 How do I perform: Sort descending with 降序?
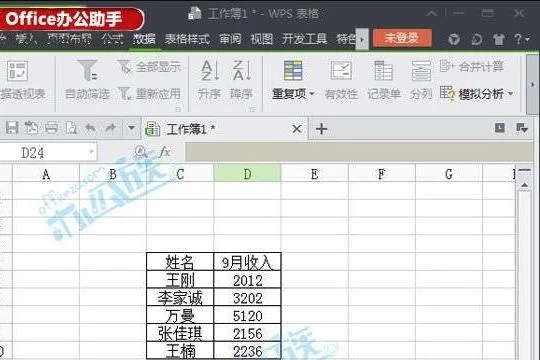241,79
